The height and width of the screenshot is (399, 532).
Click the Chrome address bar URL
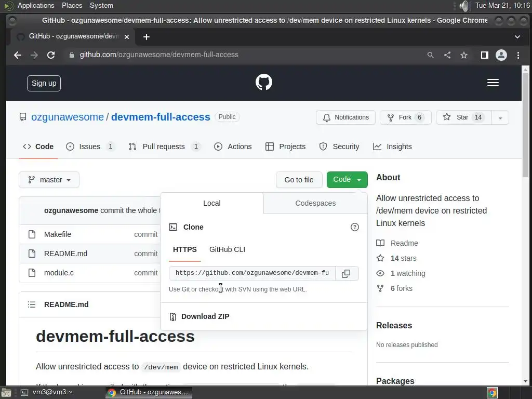tap(159, 55)
